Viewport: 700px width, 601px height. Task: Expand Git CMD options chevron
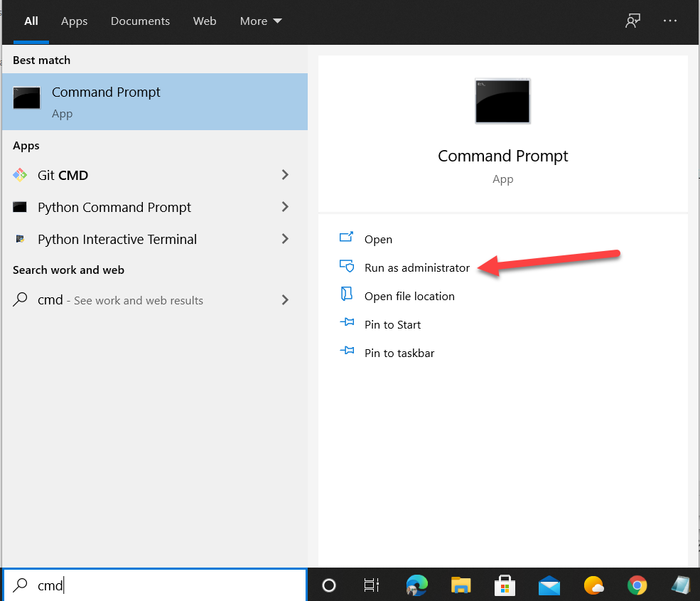coord(285,175)
